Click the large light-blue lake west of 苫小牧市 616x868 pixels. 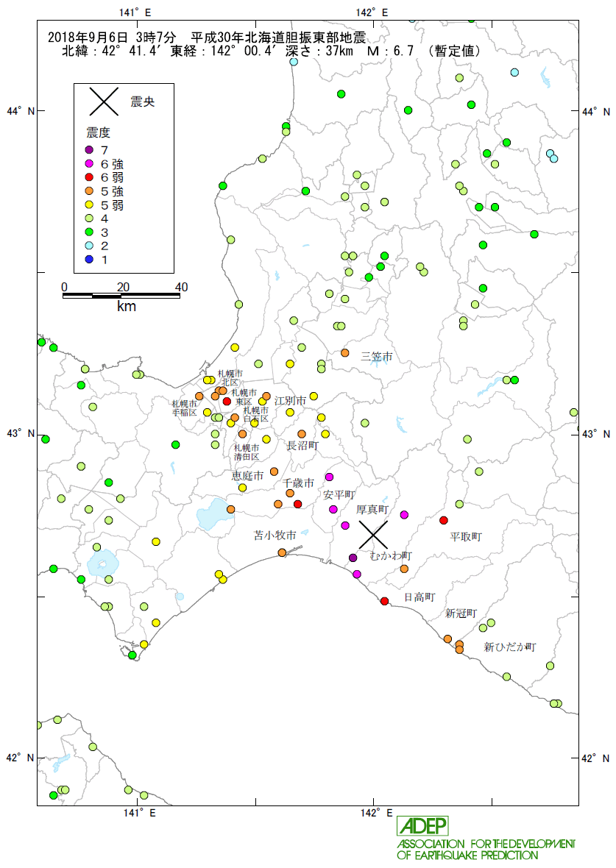(x=213, y=513)
